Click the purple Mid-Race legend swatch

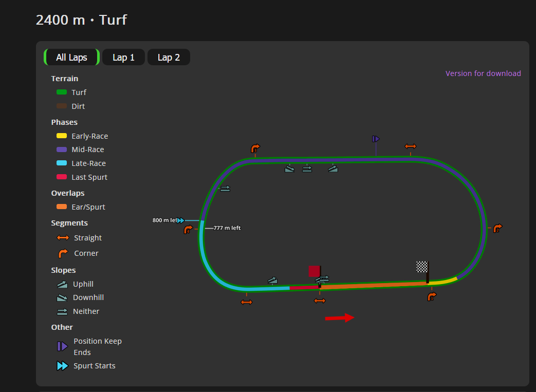click(62, 150)
